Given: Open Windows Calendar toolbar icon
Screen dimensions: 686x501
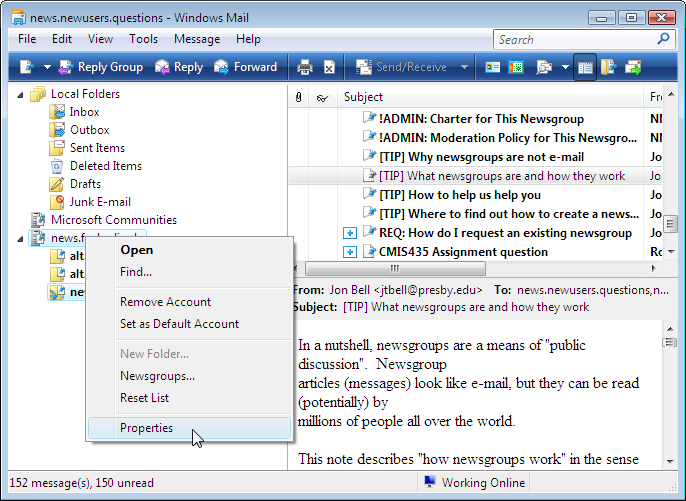Looking at the screenshot, I should tap(516, 67).
